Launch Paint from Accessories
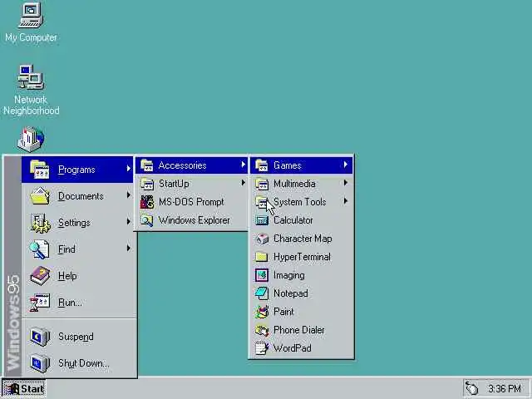The width and height of the screenshot is (532, 399). click(302, 312)
